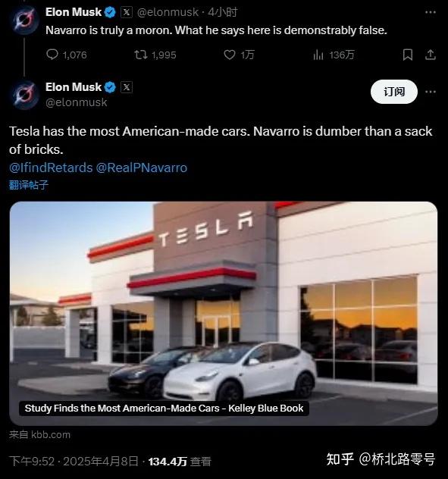This screenshot has height=479, width=448.
Task: Open the Kelley Blue Book article card image
Action: click(224, 313)
